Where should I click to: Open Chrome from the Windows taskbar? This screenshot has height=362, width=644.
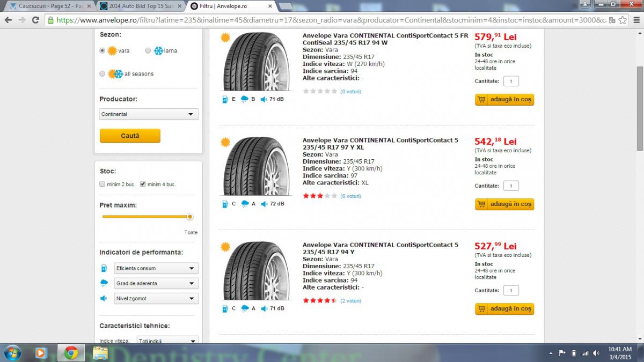pos(71,352)
